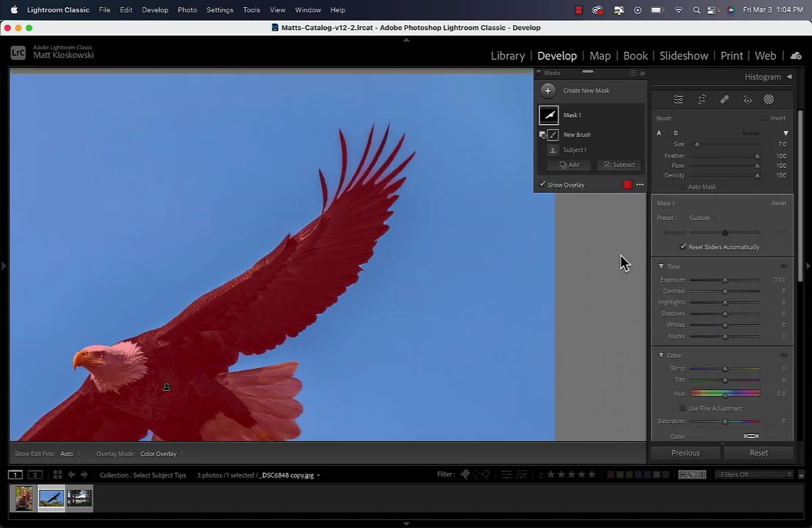Open the Develop menu in menu bar
This screenshot has height=528, width=812.
coord(155,10)
